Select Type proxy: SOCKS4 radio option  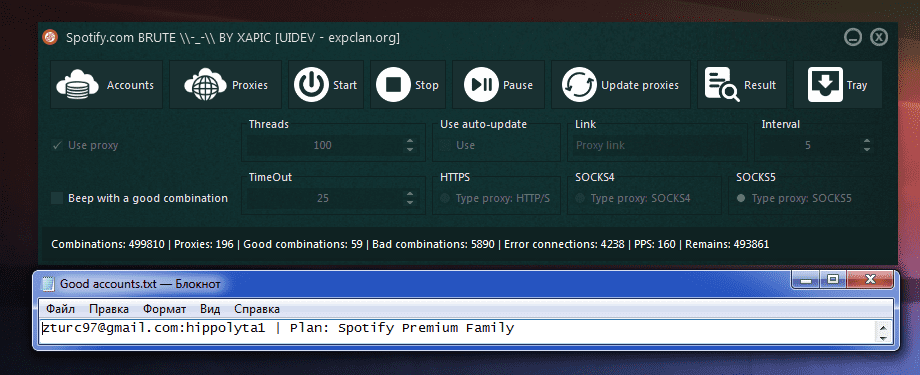click(x=581, y=198)
